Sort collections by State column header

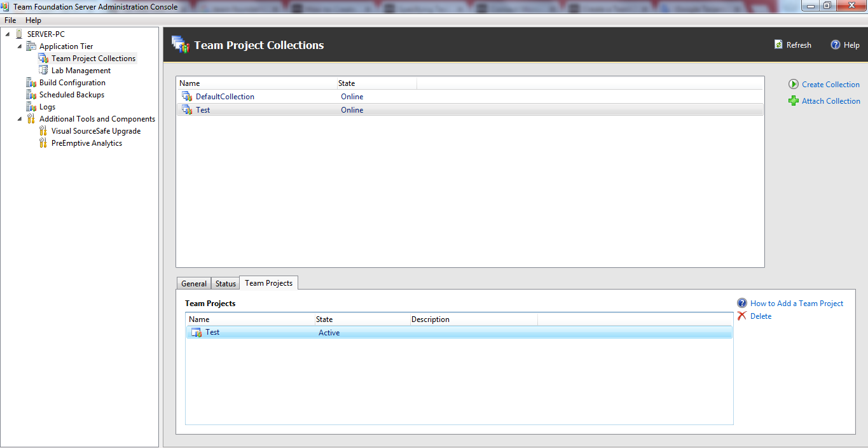pyautogui.click(x=376, y=83)
